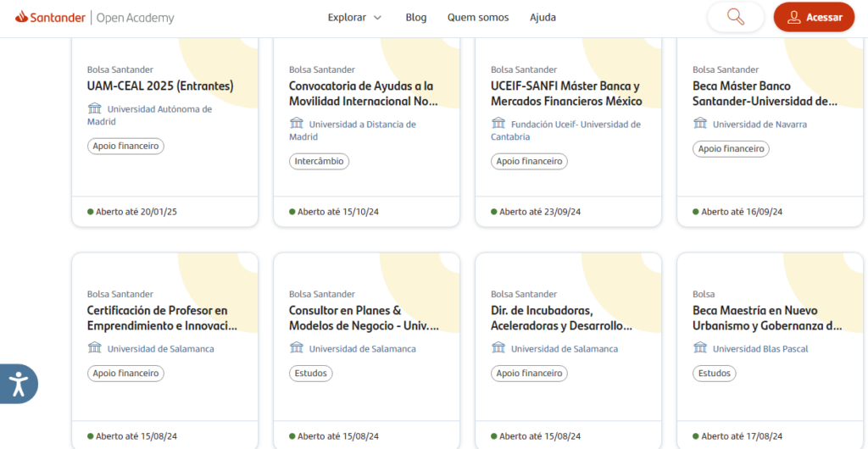Click Universidad de Salamanca in Certificación card
The height and width of the screenshot is (449, 868).
[x=160, y=349]
